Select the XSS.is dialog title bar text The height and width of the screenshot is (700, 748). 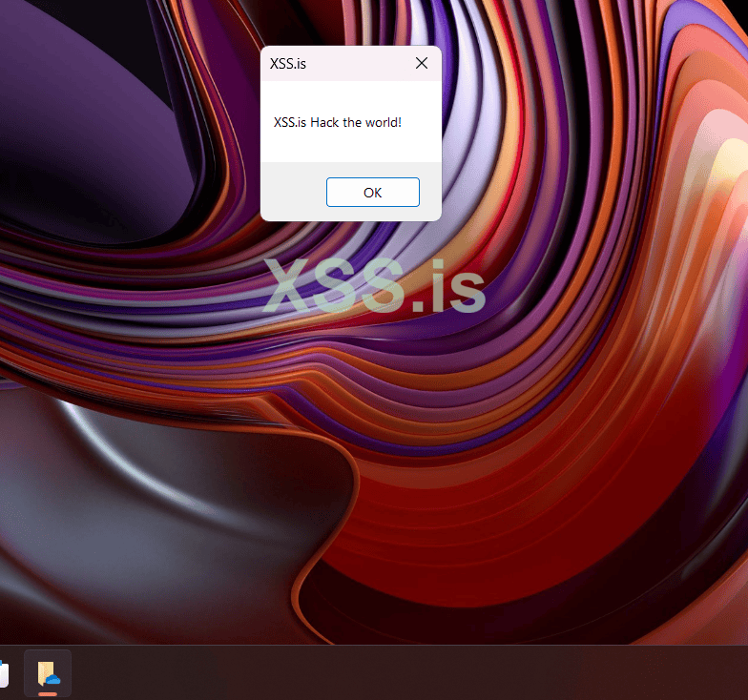click(288, 63)
